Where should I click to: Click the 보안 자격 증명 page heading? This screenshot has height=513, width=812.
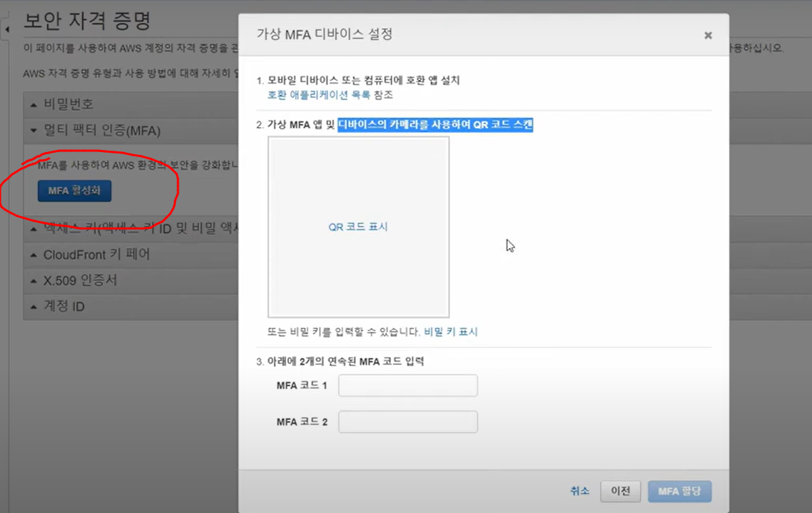(x=87, y=21)
